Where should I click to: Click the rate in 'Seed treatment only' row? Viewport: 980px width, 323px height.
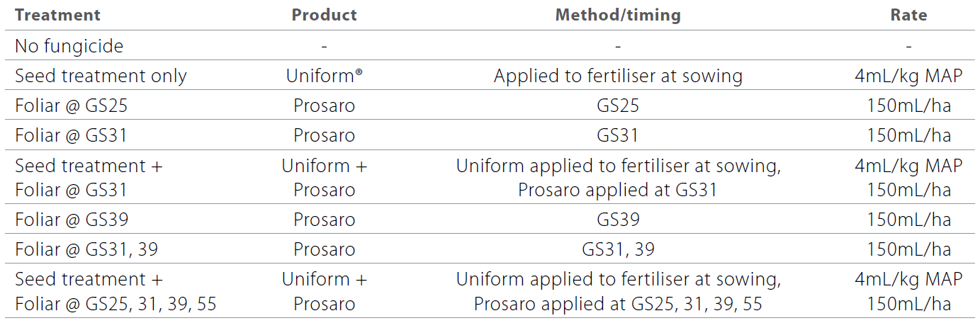tap(909, 76)
